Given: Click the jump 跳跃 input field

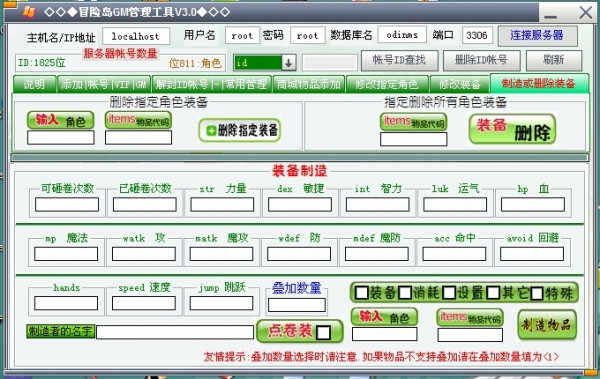Looking at the screenshot, I should click(222, 303).
